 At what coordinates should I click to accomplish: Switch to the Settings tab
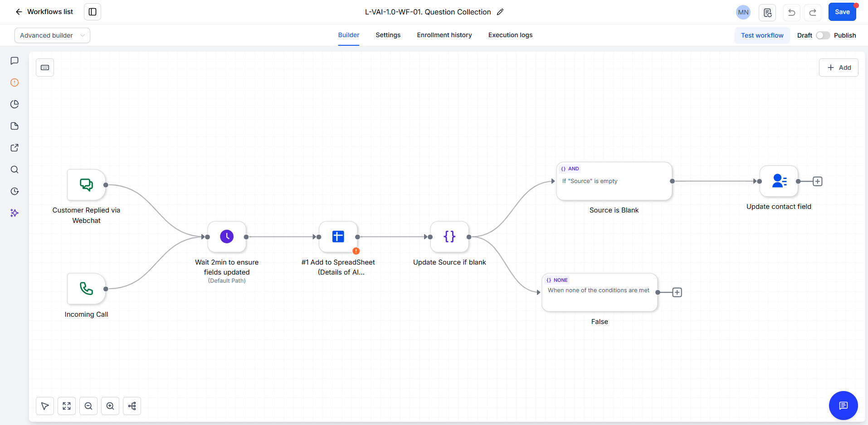point(388,35)
